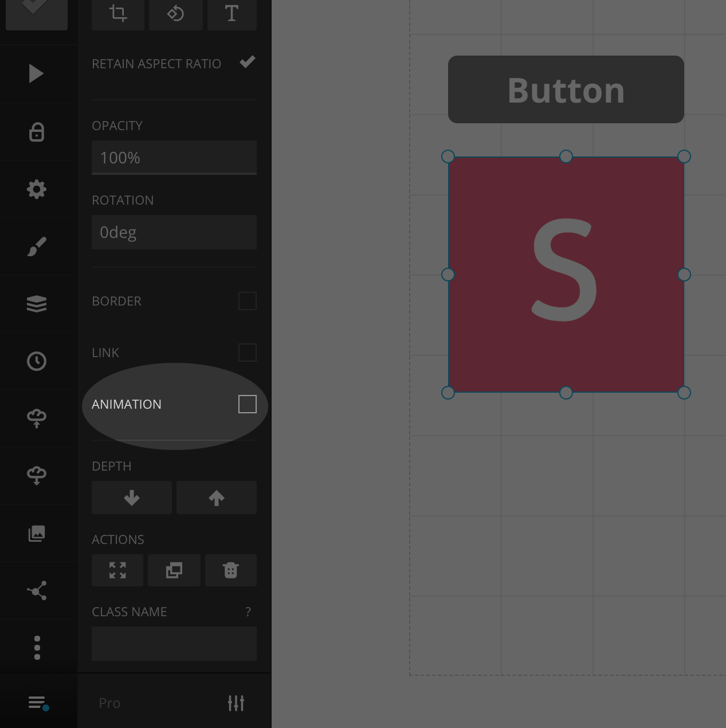Open the lock icon in sidebar
The width and height of the screenshot is (726, 728).
click(x=37, y=132)
